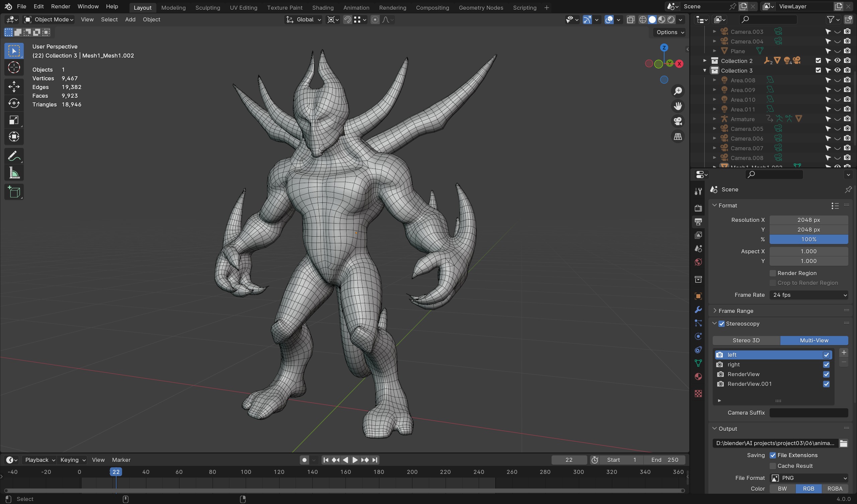The height and width of the screenshot is (504, 857).
Task: Open the View Layer properties tab
Action: pyautogui.click(x=698, y=235)
